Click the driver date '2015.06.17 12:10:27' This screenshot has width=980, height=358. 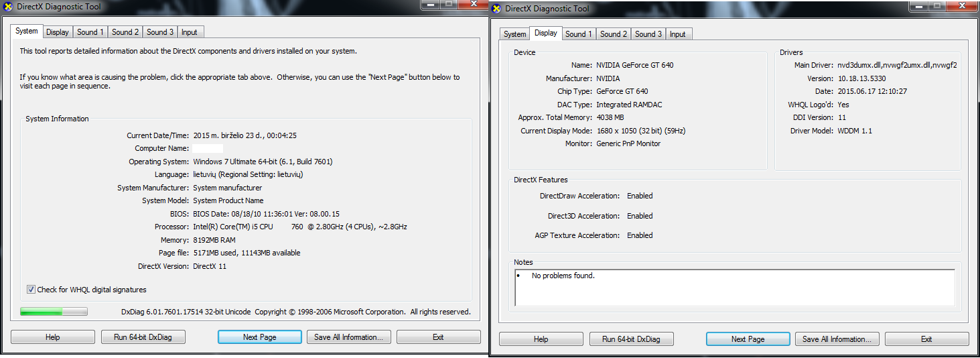(x=872, y=91)
